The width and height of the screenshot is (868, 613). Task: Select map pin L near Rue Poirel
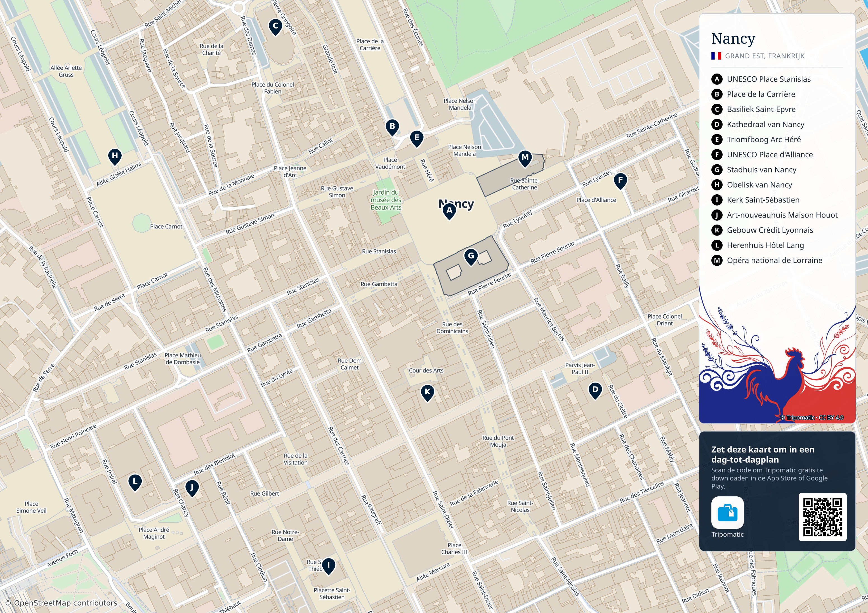pyautogui.click(x=135, y=482)
